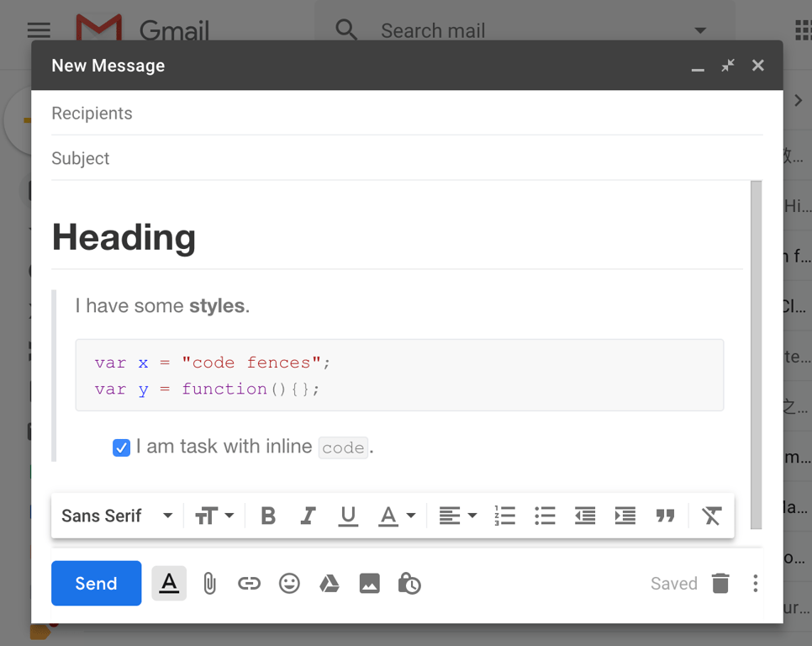Discard draft with the trash icon
Screen dimensions: 812x646
720,583
